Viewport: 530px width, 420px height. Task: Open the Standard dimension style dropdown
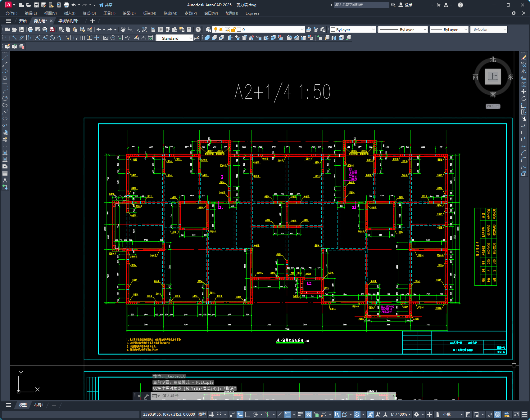pos(175,38)
